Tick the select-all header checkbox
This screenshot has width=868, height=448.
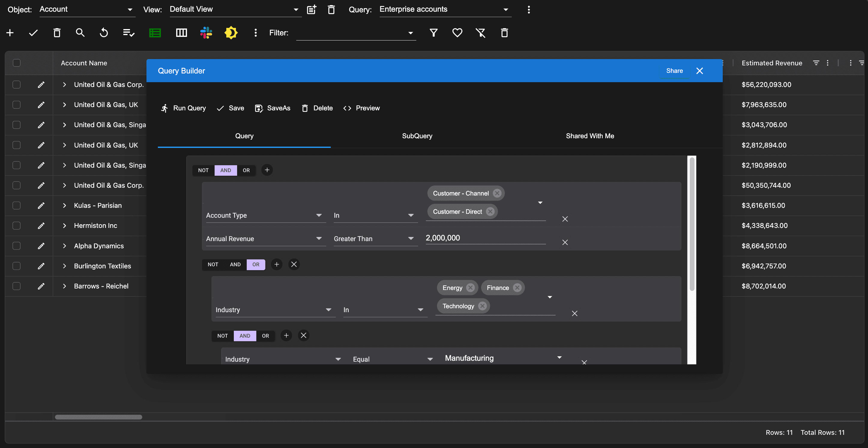point(17,63)
